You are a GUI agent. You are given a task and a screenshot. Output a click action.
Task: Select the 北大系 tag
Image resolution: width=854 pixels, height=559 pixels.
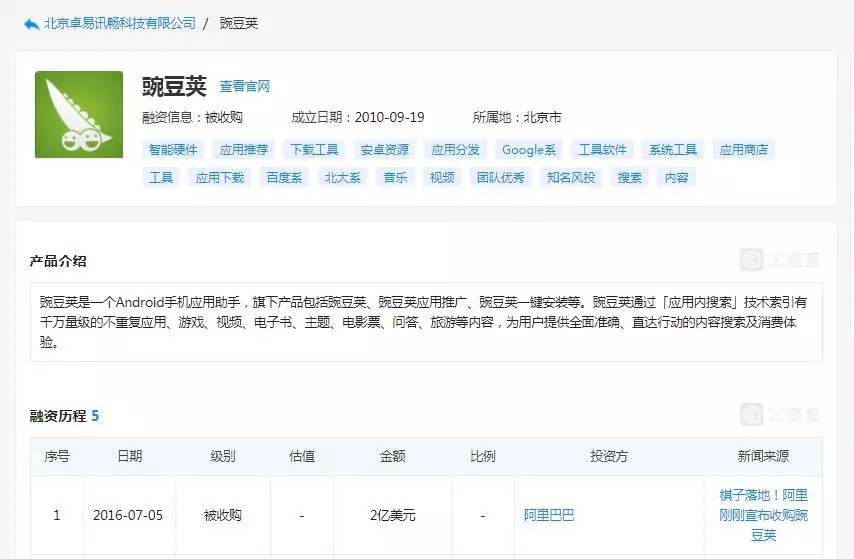pyautogui.click(x=343, y=178)
